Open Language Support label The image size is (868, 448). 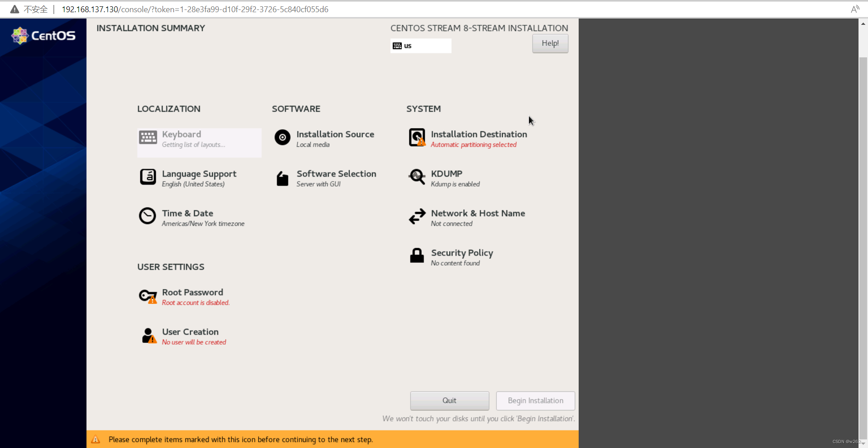coord(199,174)
